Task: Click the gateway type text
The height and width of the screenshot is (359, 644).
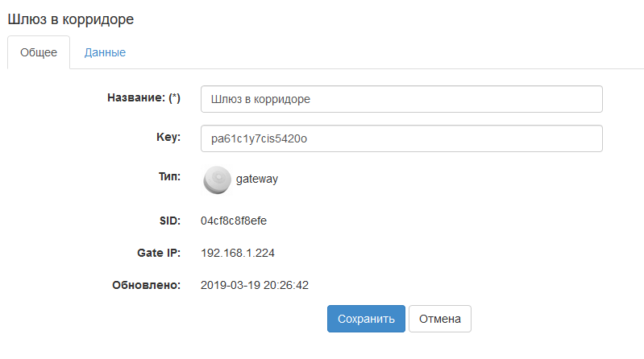Action: (x=257, y=179)
